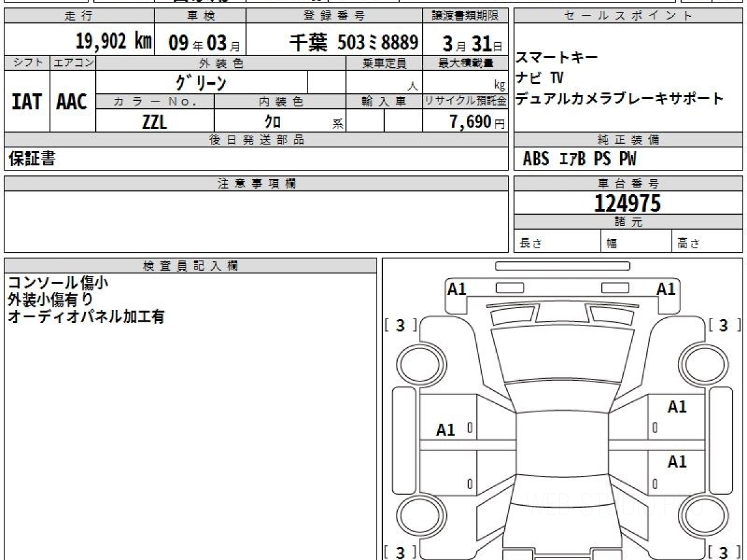The height and width of the screenshot is (560, 747).
Task: Click the windshield in the car diagram
Action: (x=563, y=396)
